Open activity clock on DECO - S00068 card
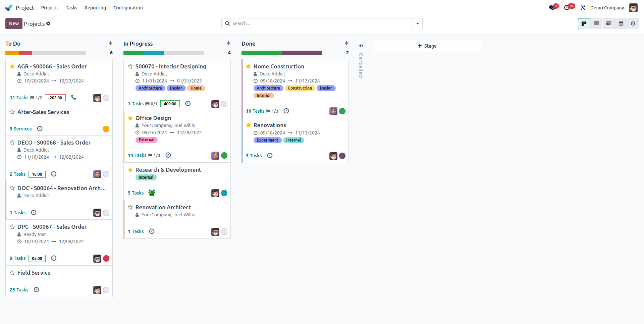 click(54, 174)
